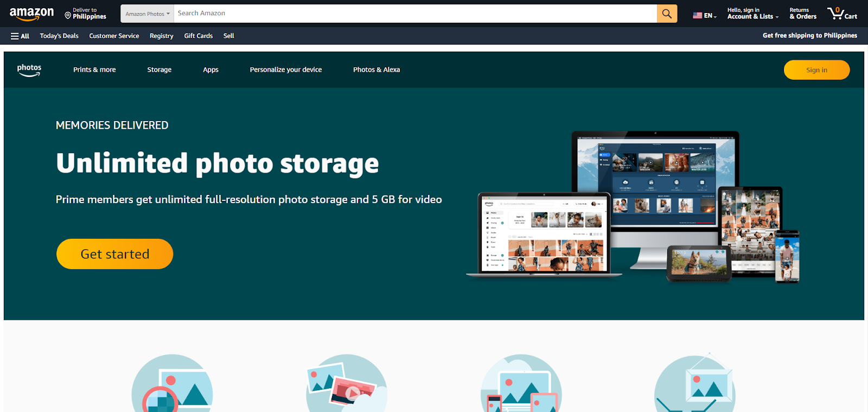Click the hanging picture frame illustration
The width and height of the screenshot is (868, 412).
[695, 382]
